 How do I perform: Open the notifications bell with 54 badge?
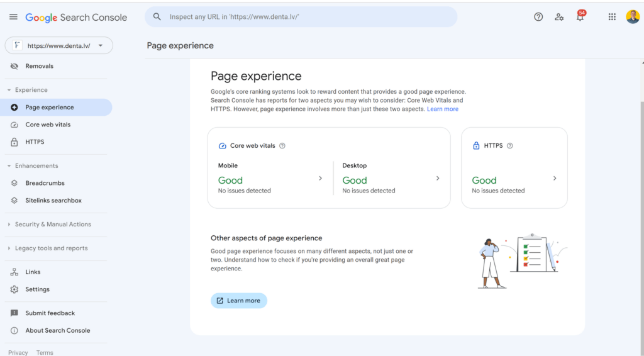(580, 16)
